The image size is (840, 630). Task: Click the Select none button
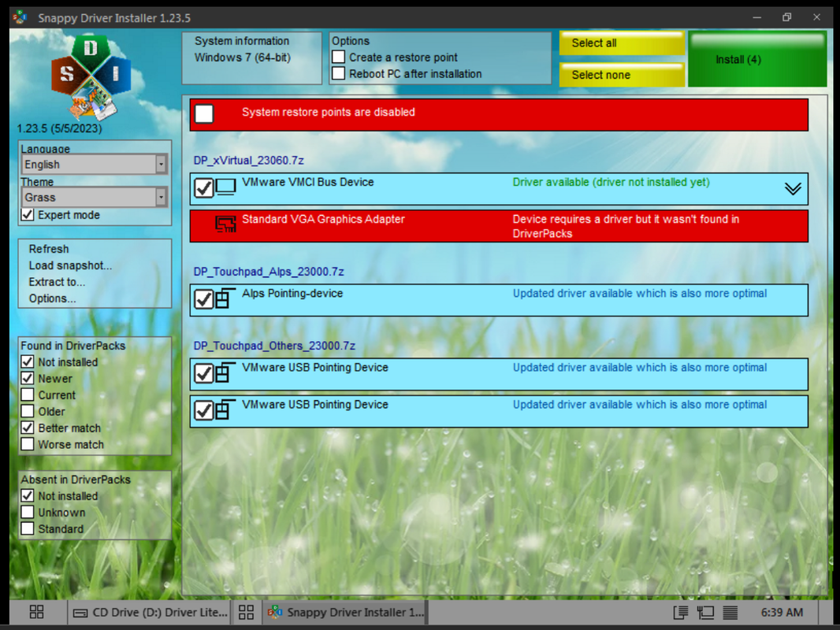coord(622,75)
